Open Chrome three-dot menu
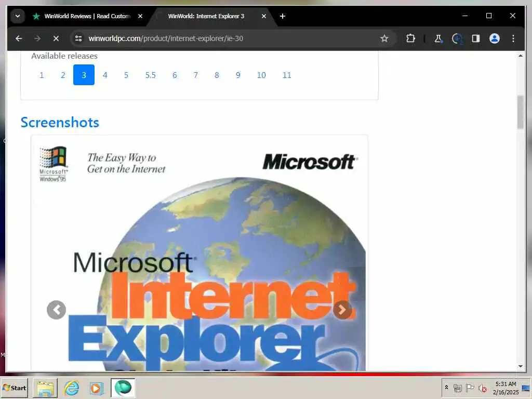532x399 pixels. tap(513, 38)
